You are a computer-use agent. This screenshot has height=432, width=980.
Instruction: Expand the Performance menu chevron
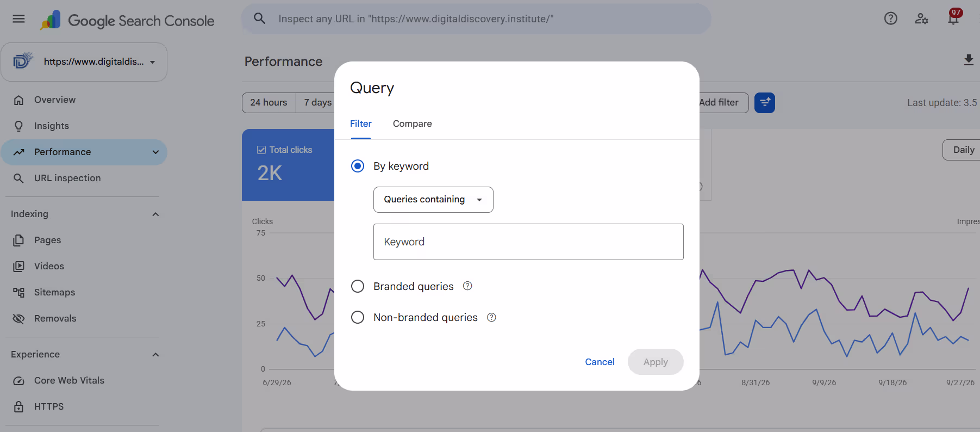click(x=155, y=152)
